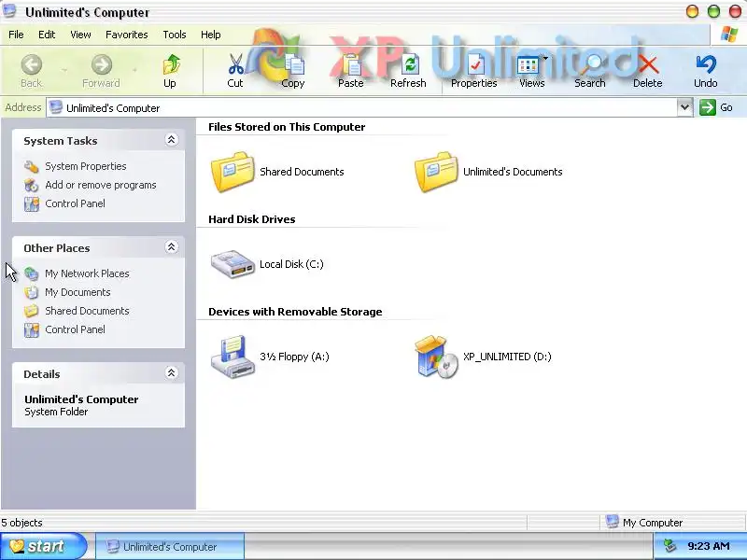This screenshot has height=560, width=747.
Task: Click the Paste clipboard icon
Action: coord(351,64)
